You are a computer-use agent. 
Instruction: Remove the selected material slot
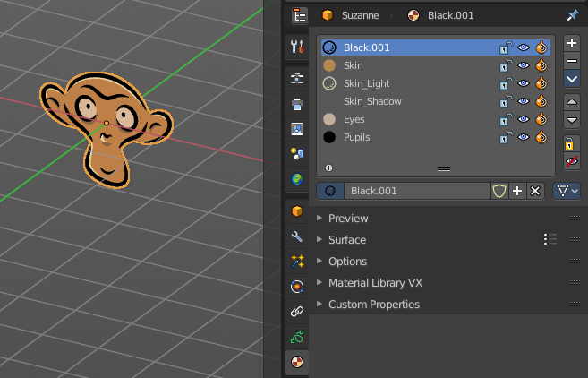pyautogui.click(x=572, y=61)
